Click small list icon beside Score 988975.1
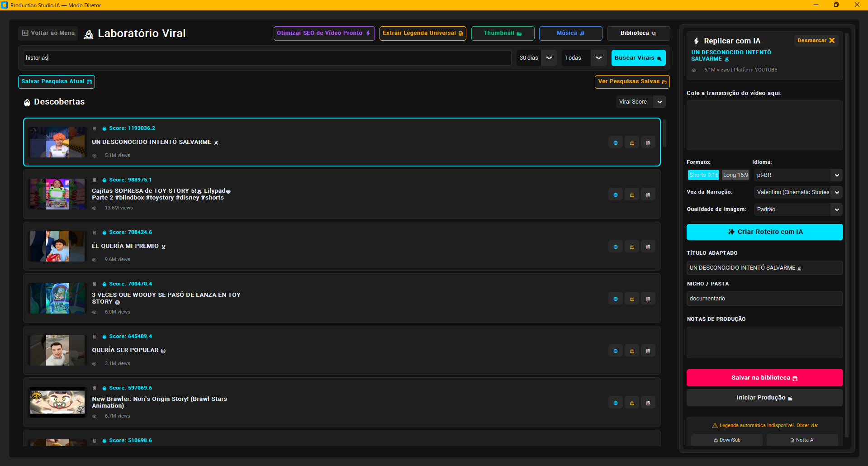The image size is (868, 466). pyautogui.click(x=95, y=180)
